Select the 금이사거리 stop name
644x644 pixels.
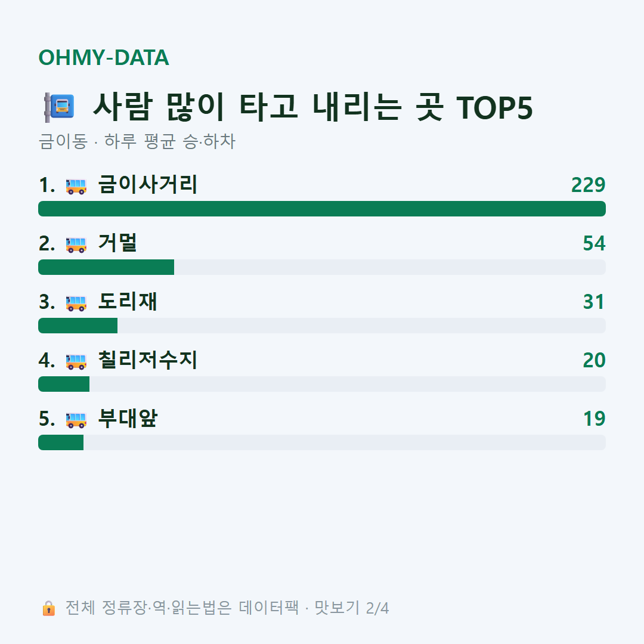(148, 184)
